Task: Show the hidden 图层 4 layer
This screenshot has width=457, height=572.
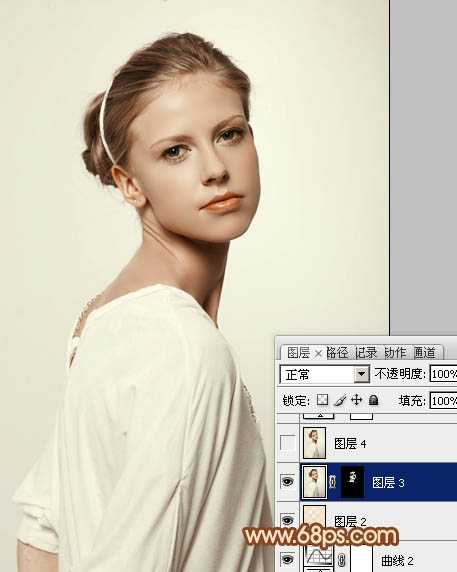Action: click(287, 443)
